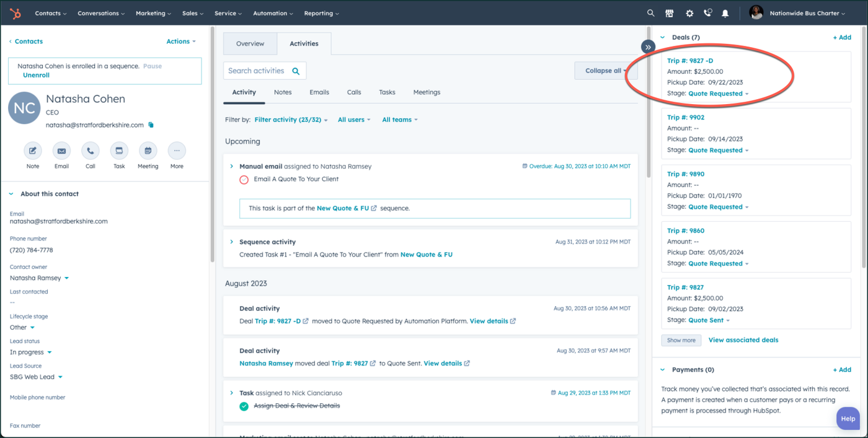Image resolution: width=868 pixels, height=438 pixels.
Task: Expand the Sequence activity entry
Action: coord(232,242)
